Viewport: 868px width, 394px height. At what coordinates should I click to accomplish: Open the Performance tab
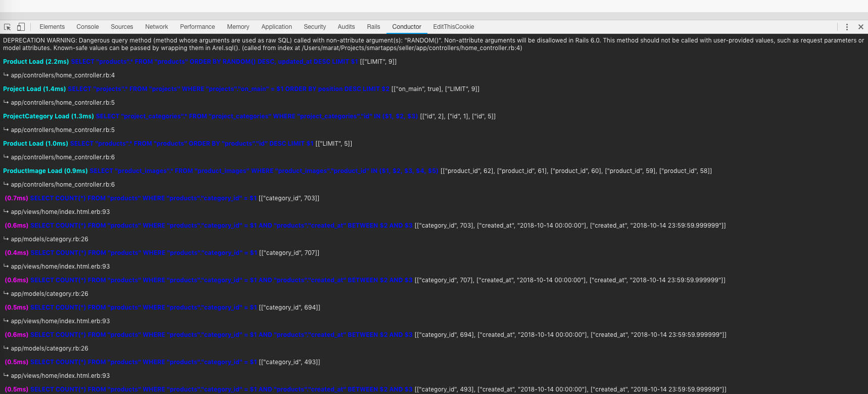point(197,27)
